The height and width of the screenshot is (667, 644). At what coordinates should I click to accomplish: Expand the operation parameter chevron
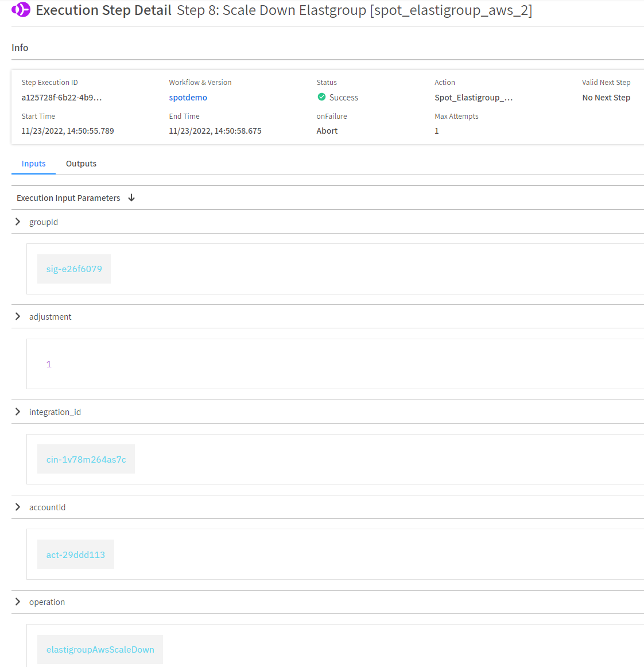point(18,602)
